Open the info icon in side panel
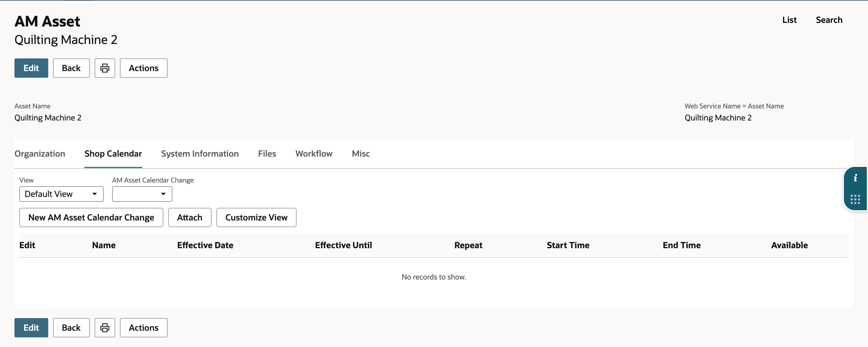Image resolution: width=868 pixels, height=347 pixels. [855, 178]
